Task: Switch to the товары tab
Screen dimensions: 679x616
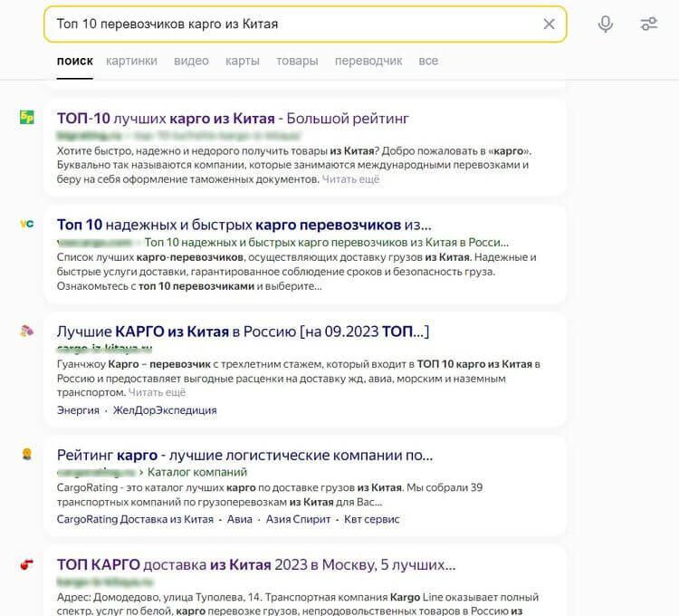Action: pos(297,61)
